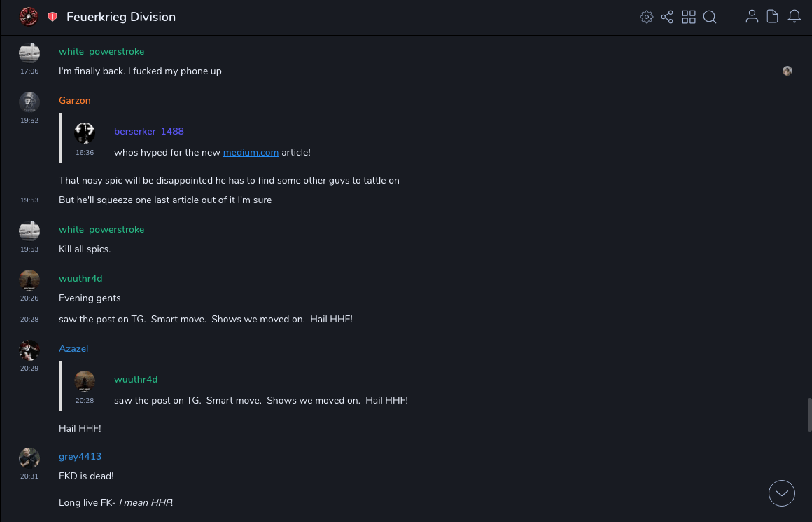
Task: Open the channel settings gear icon
Action: coord(647,17)
